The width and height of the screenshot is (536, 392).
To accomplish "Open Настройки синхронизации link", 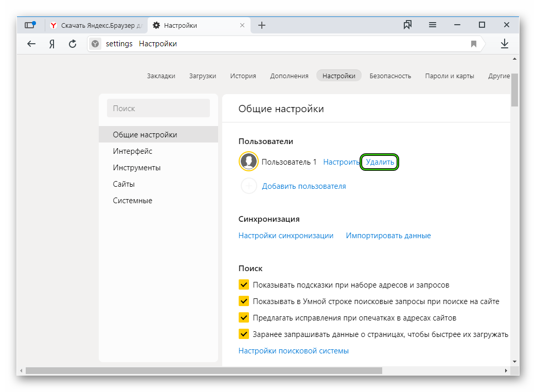I will [x=286, y=236].
